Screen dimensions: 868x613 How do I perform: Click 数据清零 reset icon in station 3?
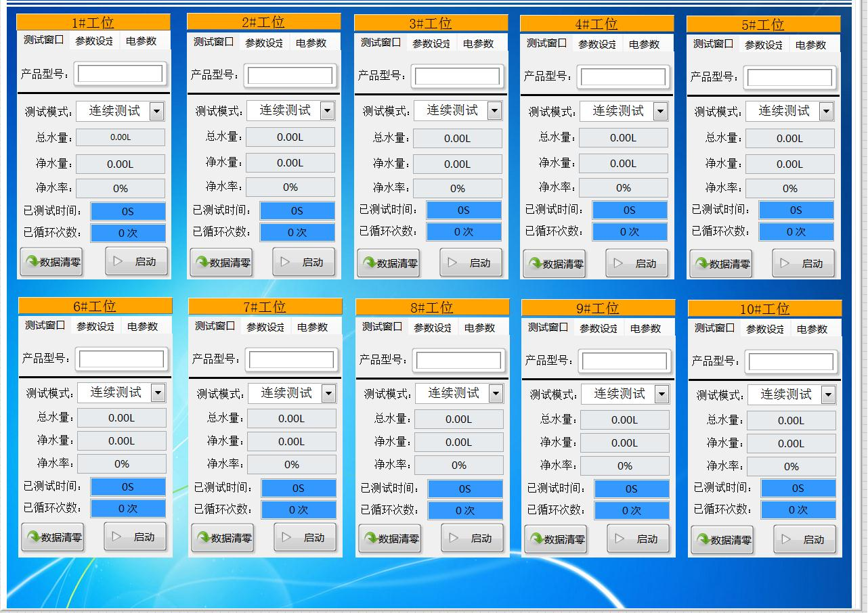pos(369,263)
